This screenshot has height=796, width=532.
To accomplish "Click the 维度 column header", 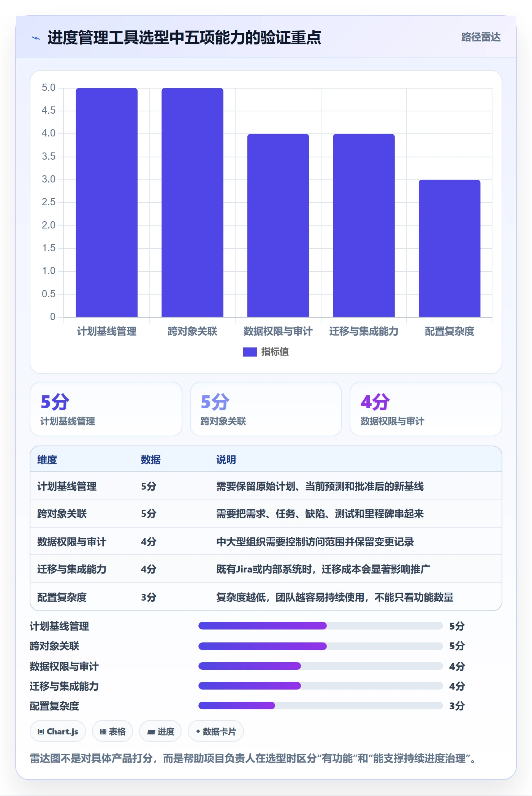I will tap(47, 460).
